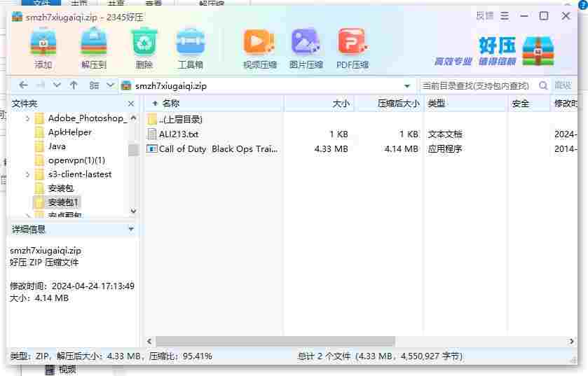Click the Java folder icon

pos(39,146)
